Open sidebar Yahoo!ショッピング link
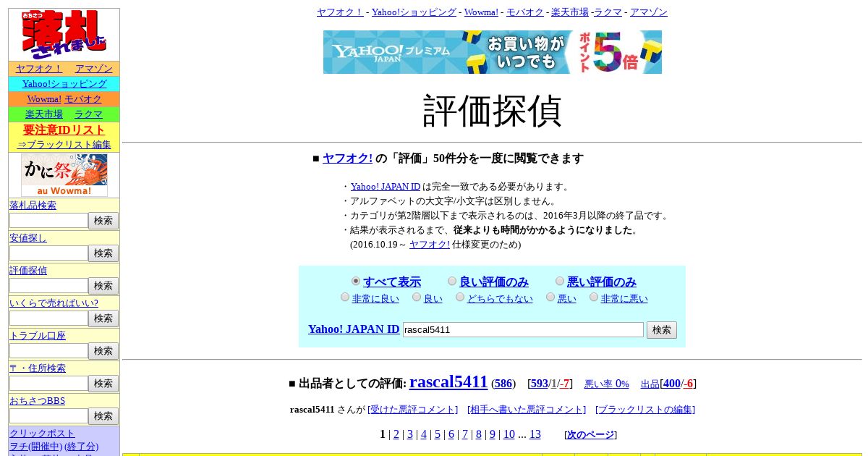The image size is (868, 456). coord(64,84)
